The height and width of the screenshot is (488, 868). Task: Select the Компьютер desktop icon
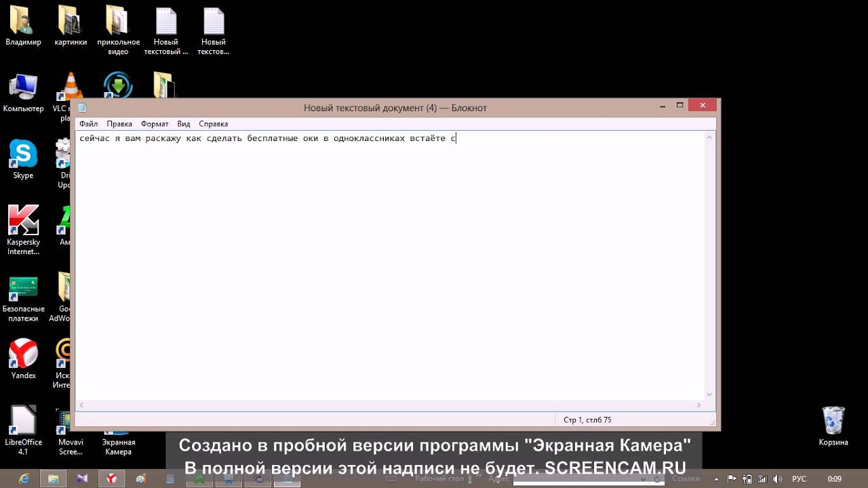[23, 93]
